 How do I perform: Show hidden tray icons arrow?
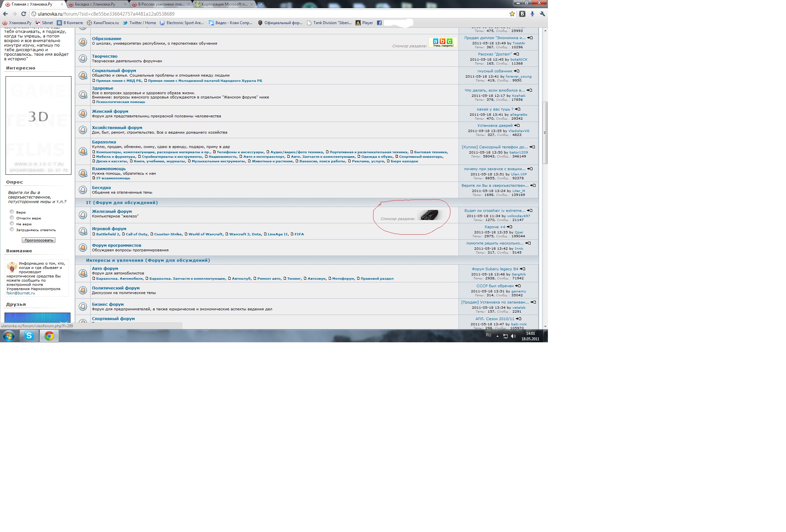[x=497, y=336]
